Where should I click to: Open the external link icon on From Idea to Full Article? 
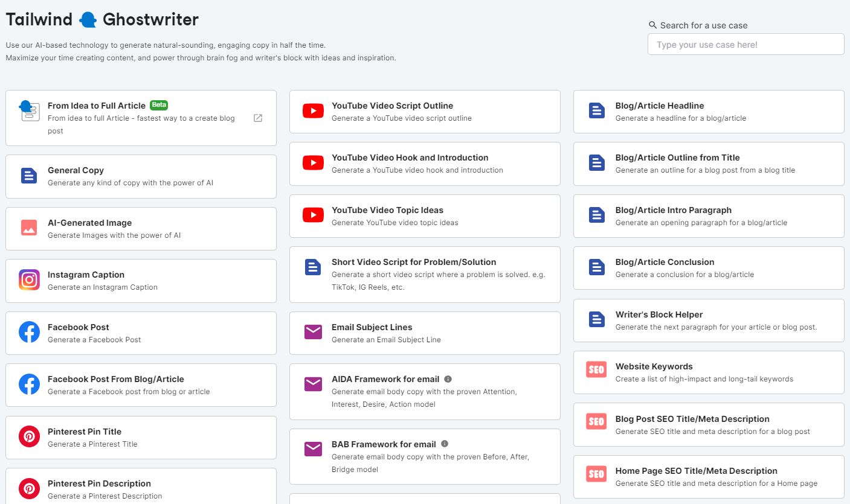pyautogui.click(x=258, y=118)
